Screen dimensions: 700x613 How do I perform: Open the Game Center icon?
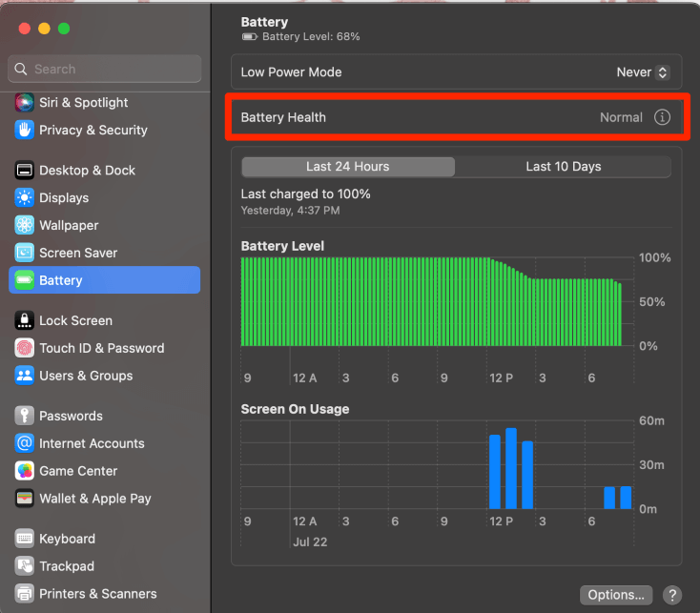point(24,471)
